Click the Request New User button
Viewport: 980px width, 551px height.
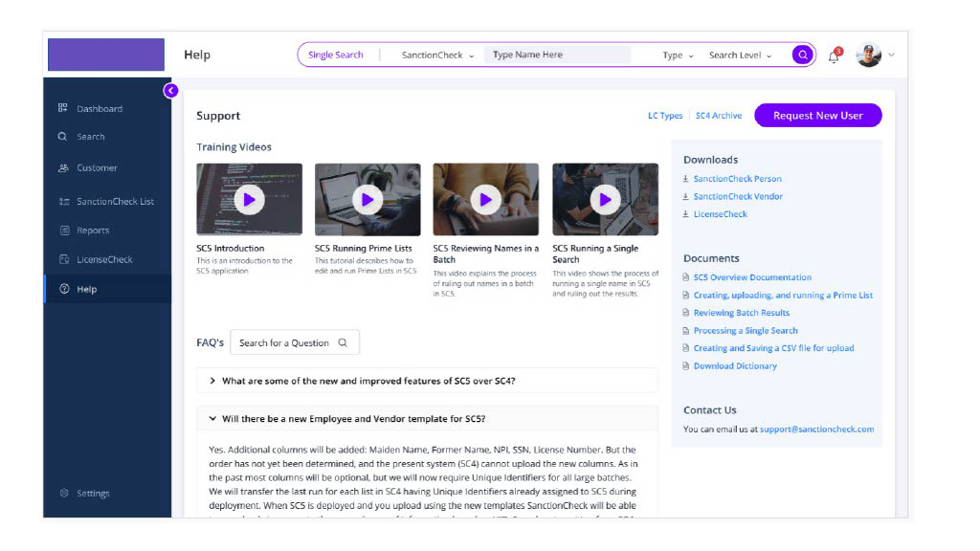[818, 116]
